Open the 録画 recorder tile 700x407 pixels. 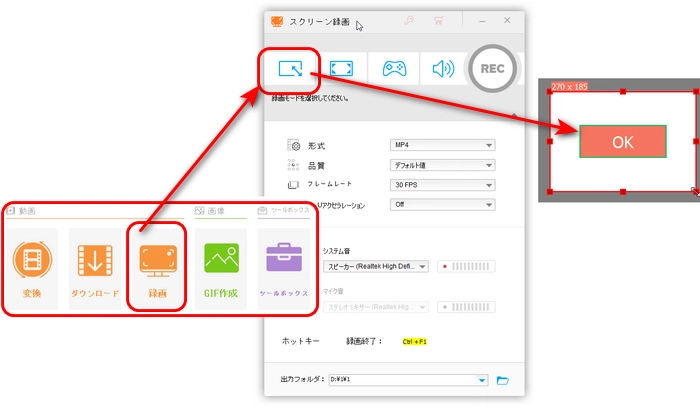(x=157, y=268)
